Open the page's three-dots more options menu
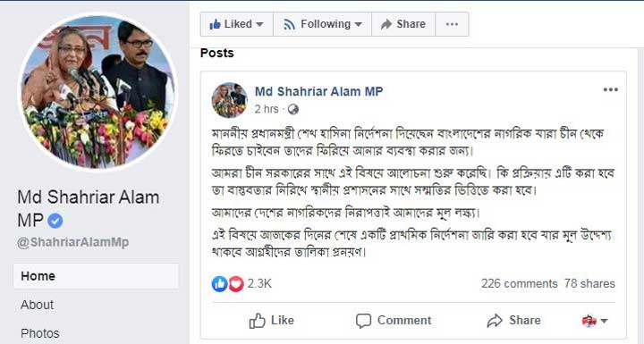This screenshot has width=644, height=344. [x=452, y=24]
